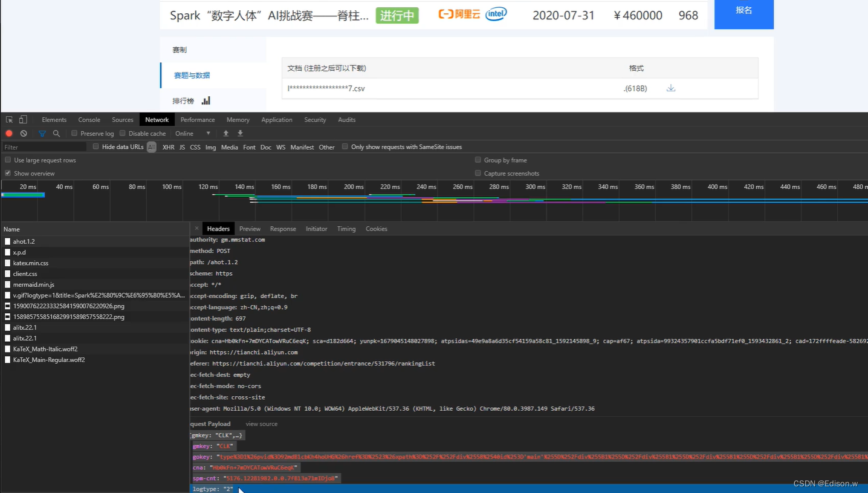
Task: Filter requests by Doc
Action: [x=266, y=147]
